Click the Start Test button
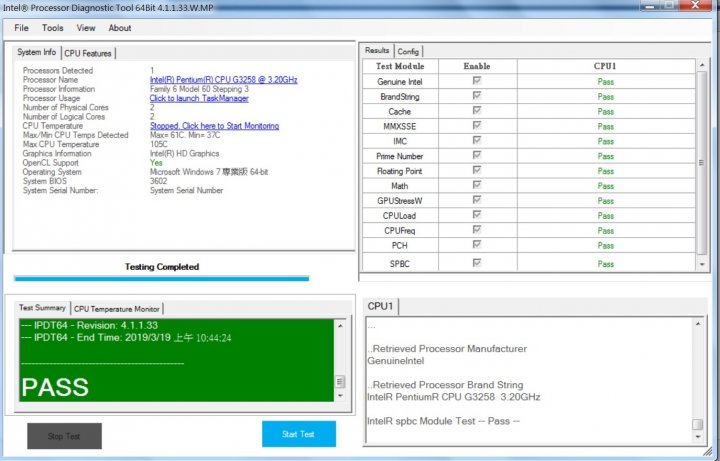Viewport: 720px width, 461px height. (x=298, y=434)
